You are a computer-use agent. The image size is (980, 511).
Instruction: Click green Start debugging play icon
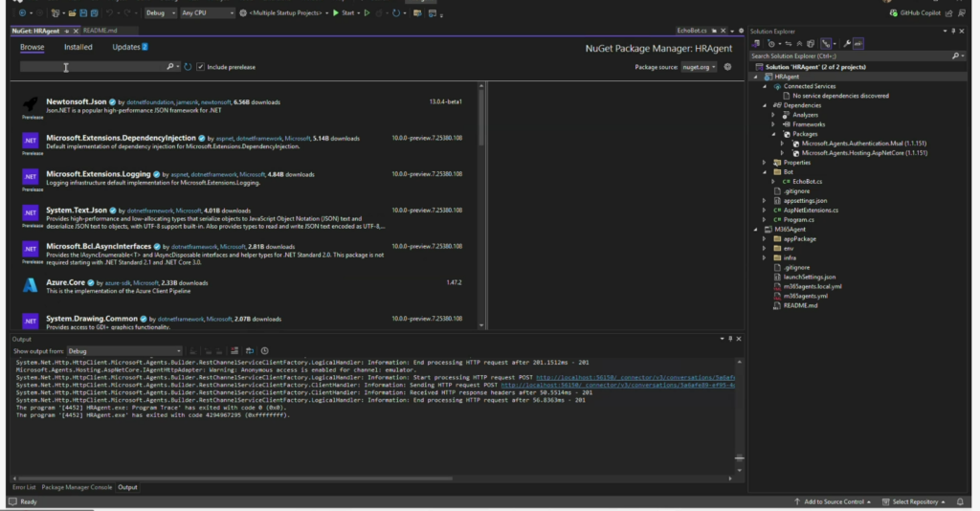coord(336,12)
